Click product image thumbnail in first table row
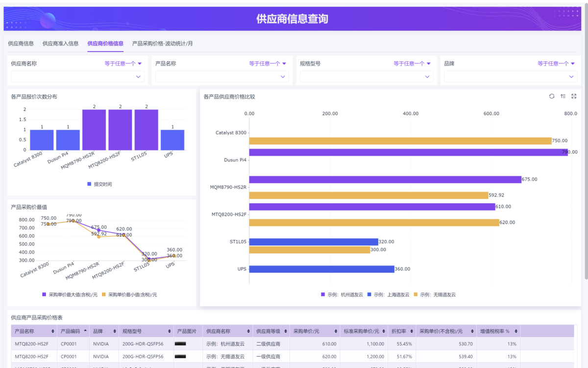 pos(180,344)
